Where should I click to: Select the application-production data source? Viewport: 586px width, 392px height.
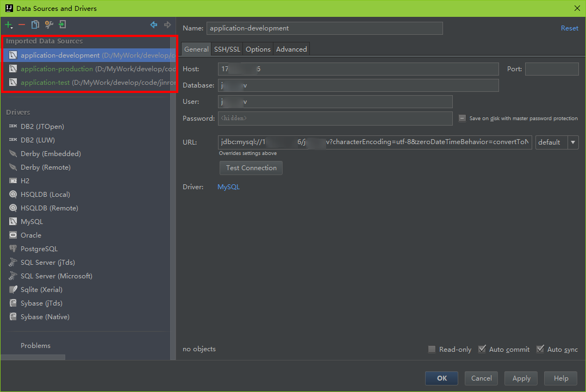click(x=57, y=69)
